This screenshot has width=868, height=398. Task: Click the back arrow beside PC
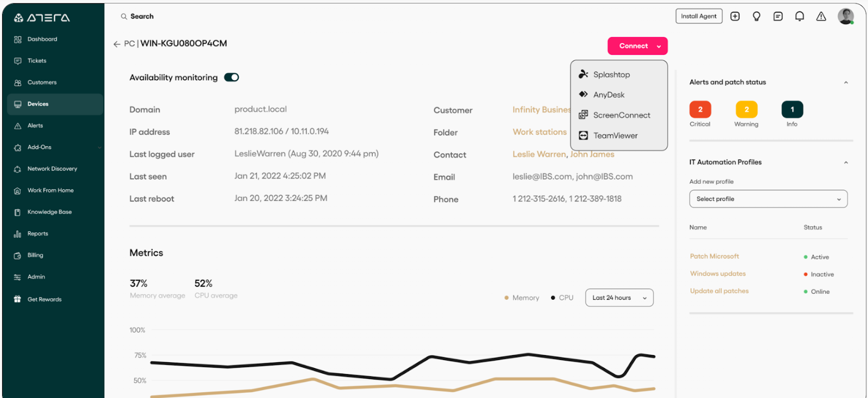point(117,44)
